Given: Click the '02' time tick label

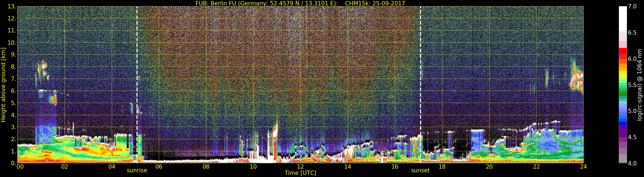Looking at the screenshot, I should pyautogui.click(x=65, y=167).
